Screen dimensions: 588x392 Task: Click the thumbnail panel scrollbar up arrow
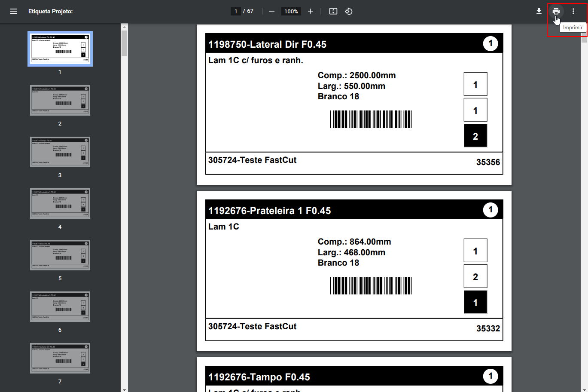click(x=125, y=27)
